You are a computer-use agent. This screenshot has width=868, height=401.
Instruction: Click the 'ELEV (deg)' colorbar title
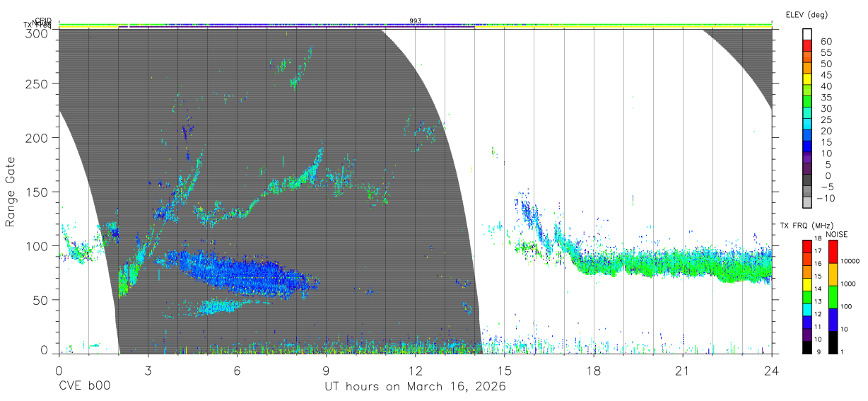point(806,14)
